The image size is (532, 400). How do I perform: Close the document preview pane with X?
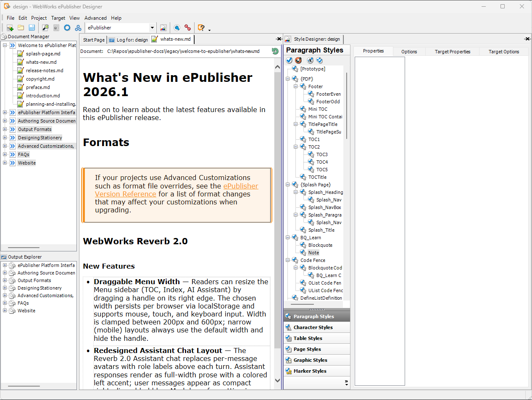279,39
